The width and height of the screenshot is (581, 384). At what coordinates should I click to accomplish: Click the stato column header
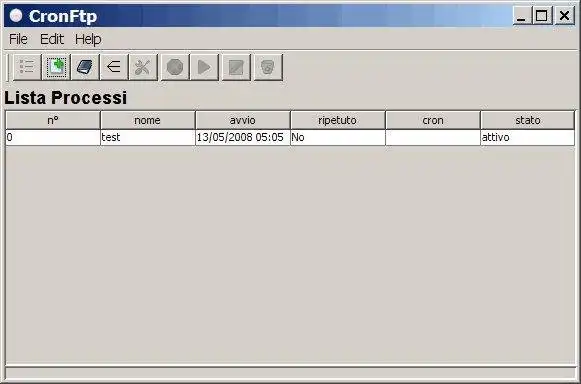(528, 120)
